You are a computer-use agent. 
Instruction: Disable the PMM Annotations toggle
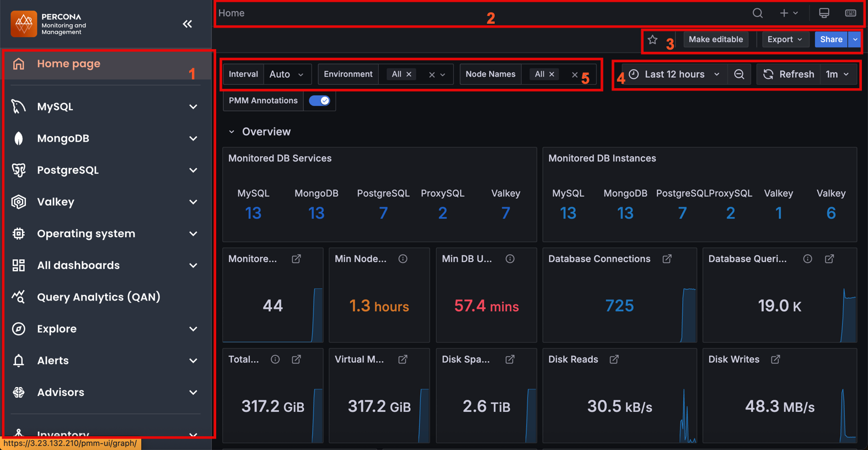tap(319, 100)
